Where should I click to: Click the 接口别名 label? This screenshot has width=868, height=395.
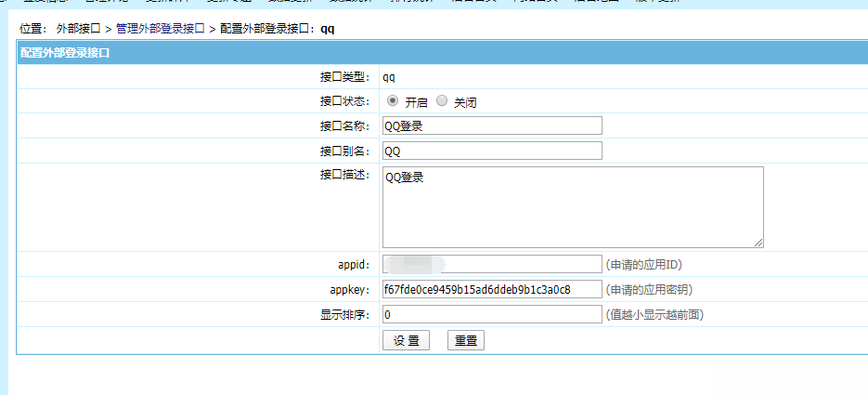point(344,151)
